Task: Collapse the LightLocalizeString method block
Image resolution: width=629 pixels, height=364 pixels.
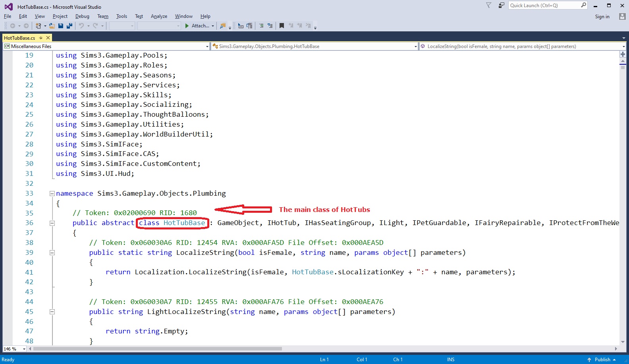Action: pyautogui.click(x=52, y=312)
